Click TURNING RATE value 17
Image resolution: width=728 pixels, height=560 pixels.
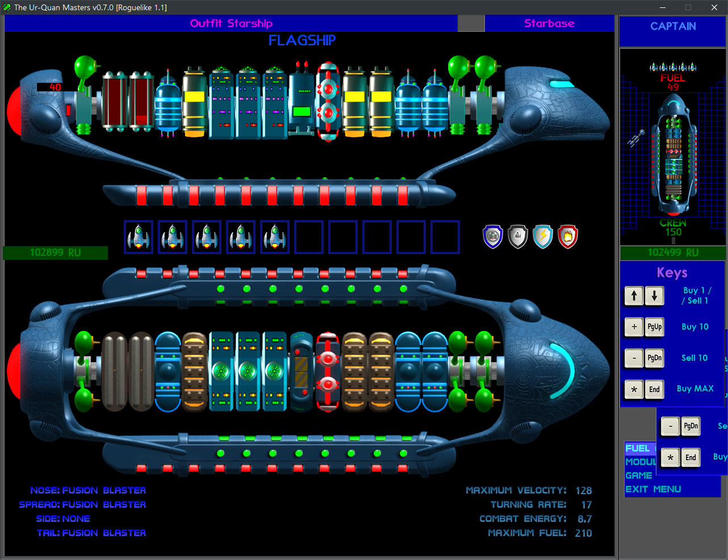click(x=587, y=505)
